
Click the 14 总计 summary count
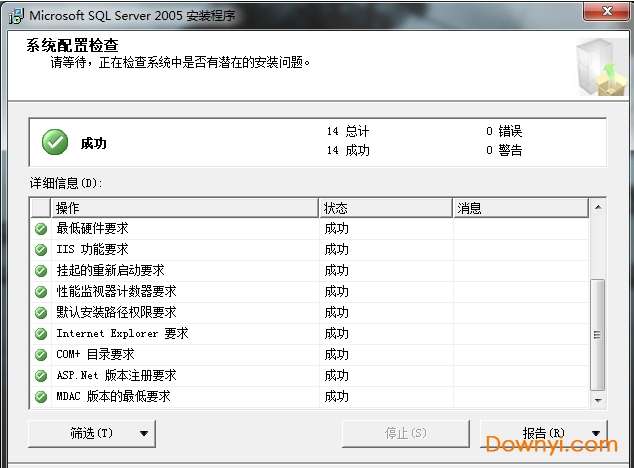point(348,131)
